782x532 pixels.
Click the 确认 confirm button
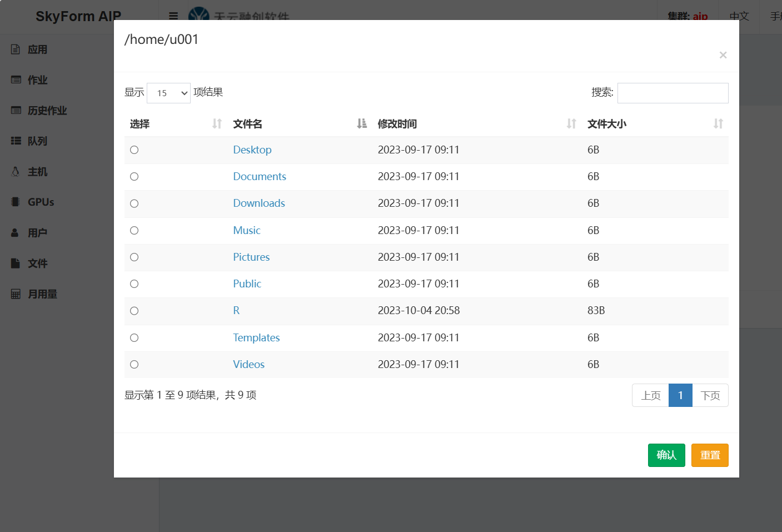(x=666, y=455)
